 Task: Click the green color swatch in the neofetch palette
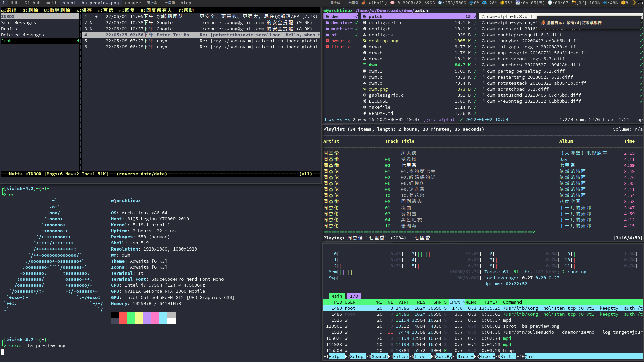click(x=131, y=318)
